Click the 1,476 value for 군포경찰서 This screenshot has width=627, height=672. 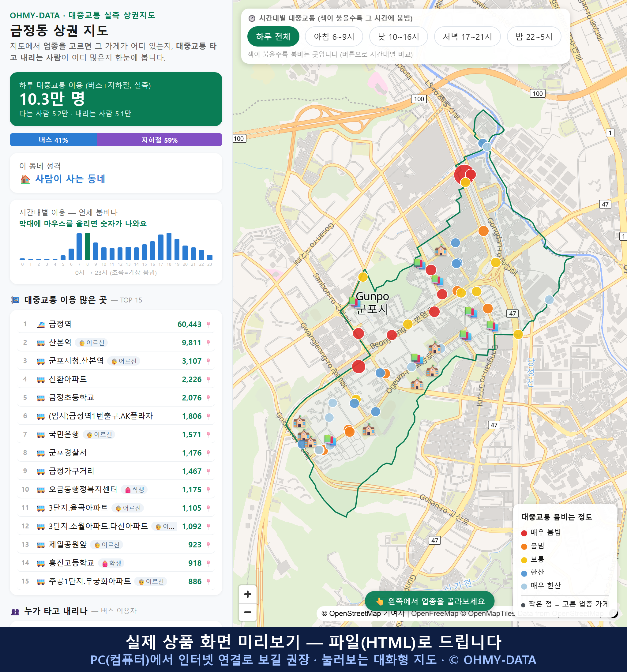point(192,452)
